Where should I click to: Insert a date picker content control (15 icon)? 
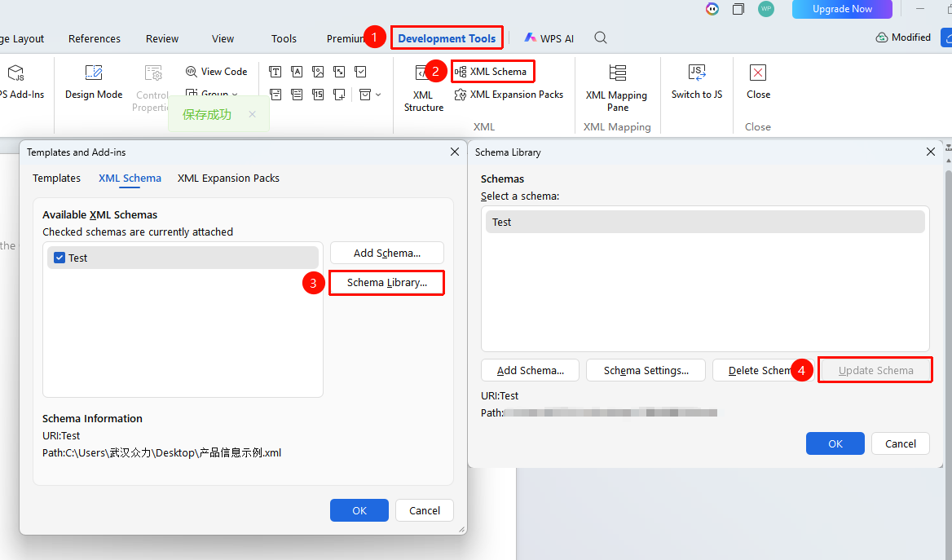(x=318, y=94)
